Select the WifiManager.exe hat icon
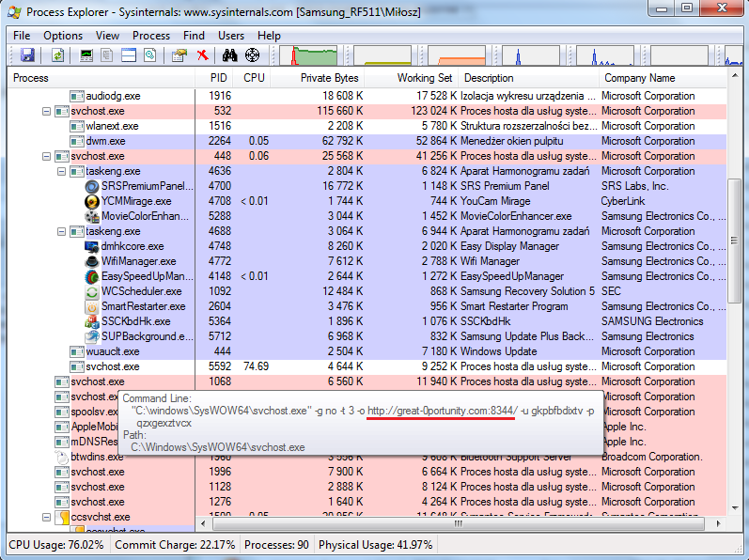 [92, 261]
